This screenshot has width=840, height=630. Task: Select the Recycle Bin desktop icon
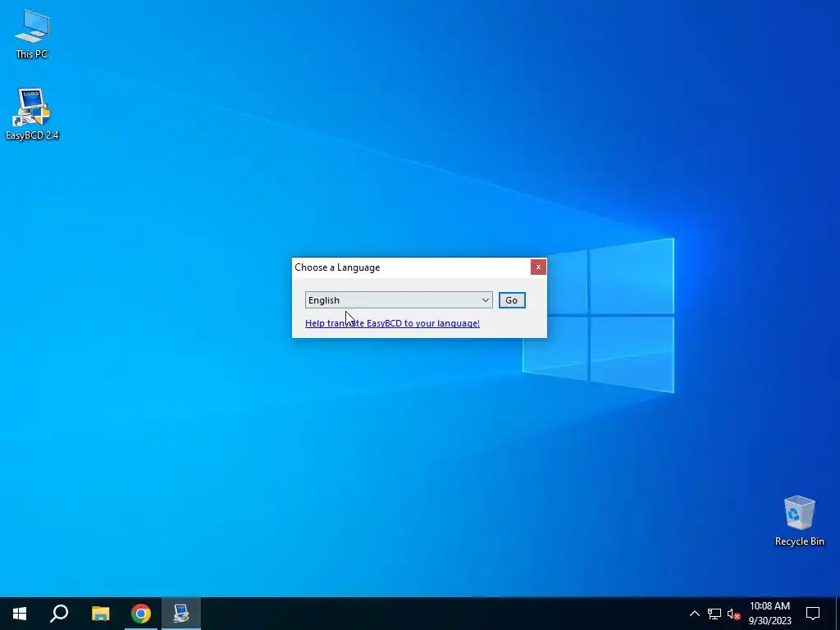click(x=799, y=521)
